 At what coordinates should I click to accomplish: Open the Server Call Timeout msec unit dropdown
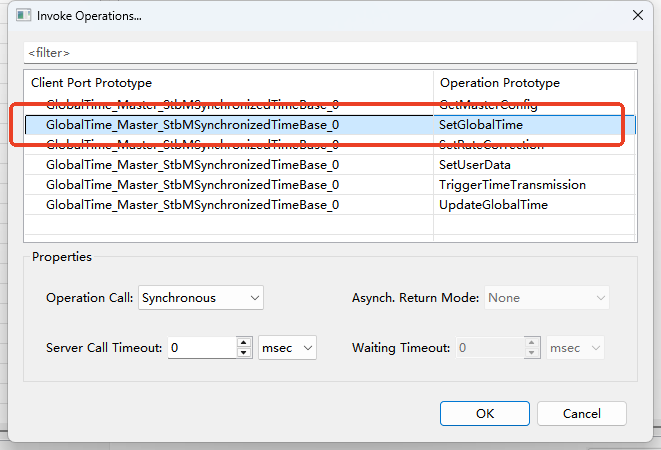(287, 348)
